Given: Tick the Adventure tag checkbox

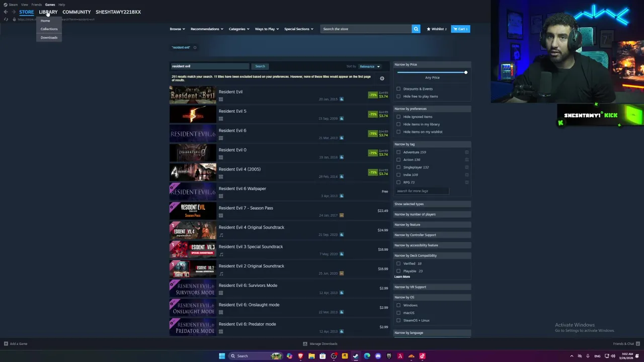Looking at the screenshot, I should coord(398,152).
